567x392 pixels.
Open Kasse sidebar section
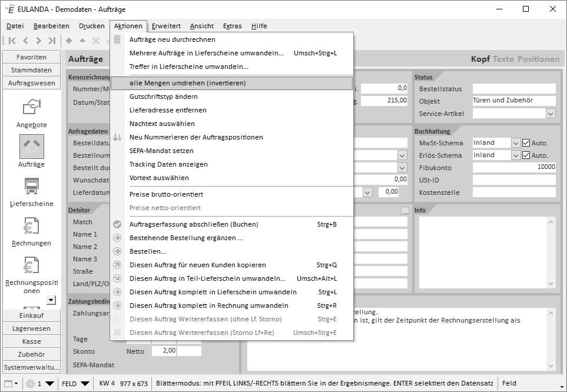(31, 341)
